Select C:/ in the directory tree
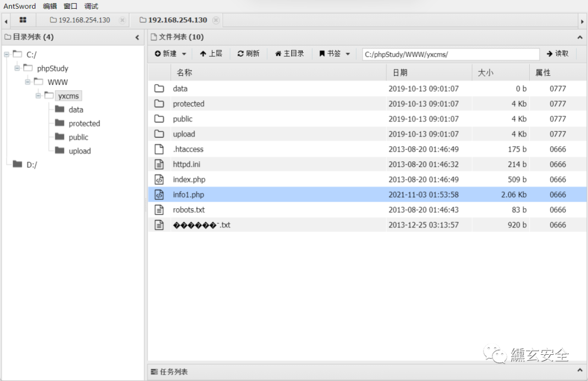 click(32, 55)
